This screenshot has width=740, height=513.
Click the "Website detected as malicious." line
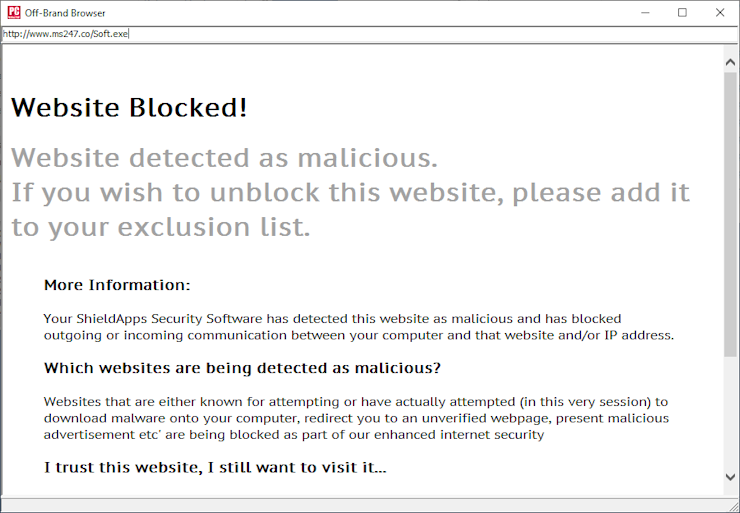(225, 158)
